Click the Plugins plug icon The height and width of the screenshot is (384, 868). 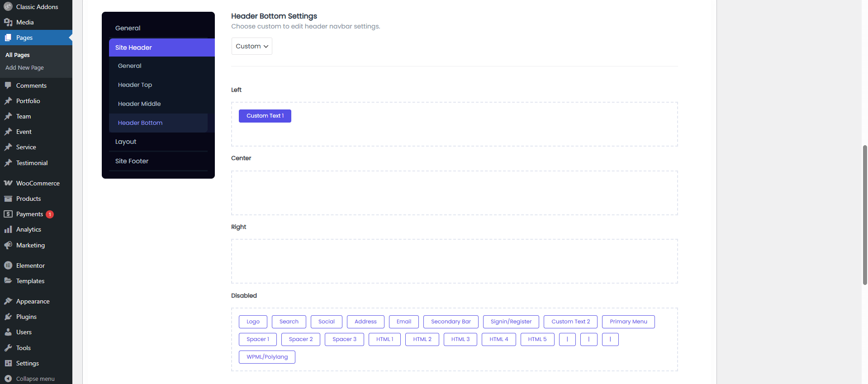8,317
